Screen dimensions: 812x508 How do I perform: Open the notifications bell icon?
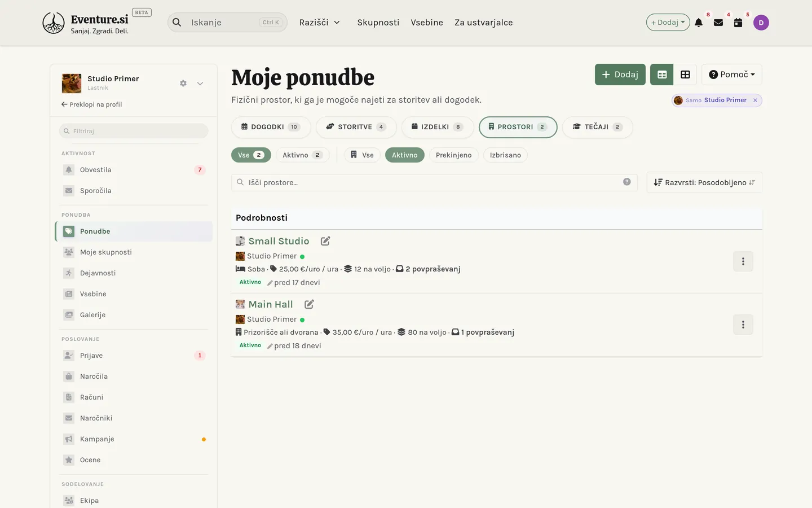click(699, 23)
